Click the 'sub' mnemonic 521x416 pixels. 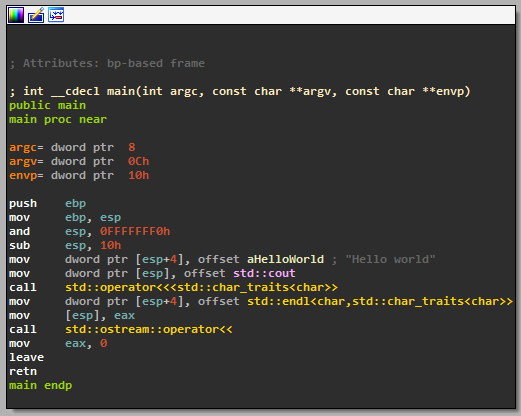[20, 246]
